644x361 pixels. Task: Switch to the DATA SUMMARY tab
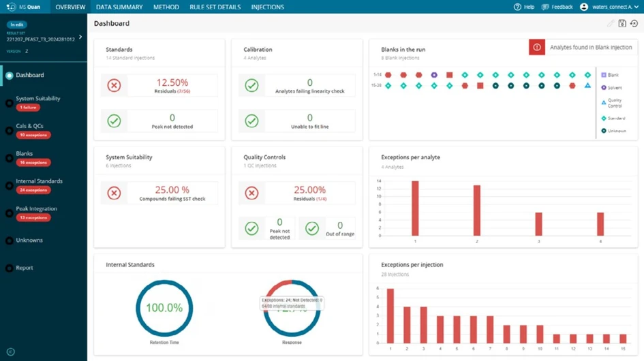[x=119, y=7]
